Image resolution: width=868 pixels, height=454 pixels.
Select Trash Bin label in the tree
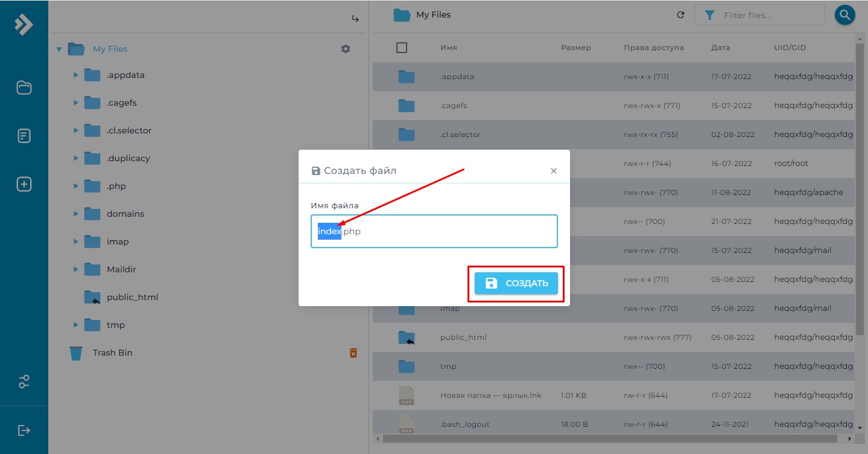112,353
